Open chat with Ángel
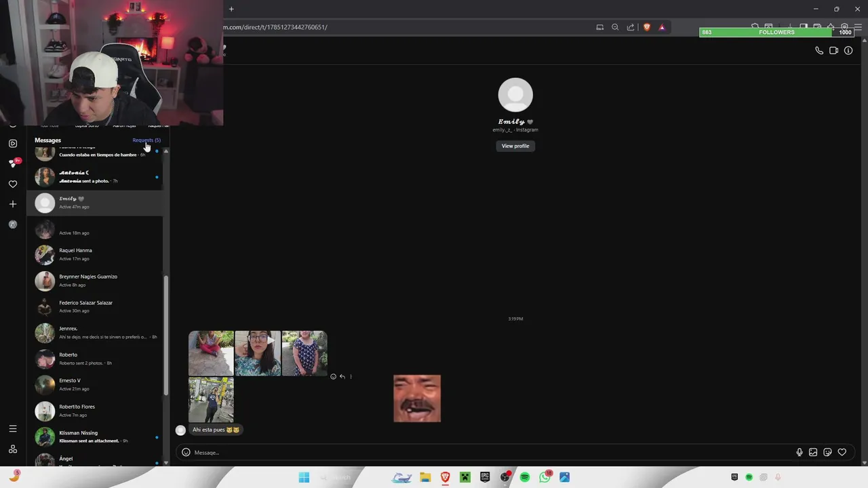 pyautogui.click(x=95, y=459)
